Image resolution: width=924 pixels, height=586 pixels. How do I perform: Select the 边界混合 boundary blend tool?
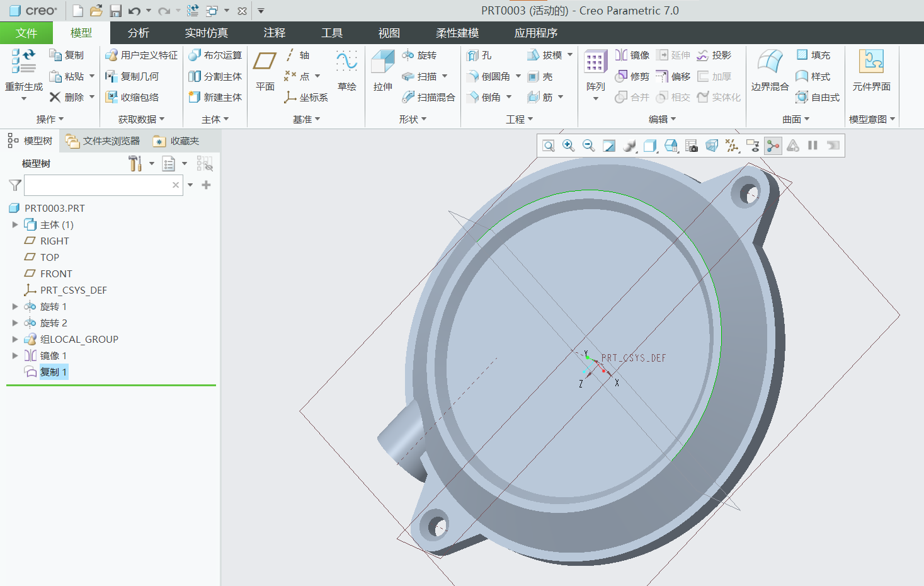point(770,71)
